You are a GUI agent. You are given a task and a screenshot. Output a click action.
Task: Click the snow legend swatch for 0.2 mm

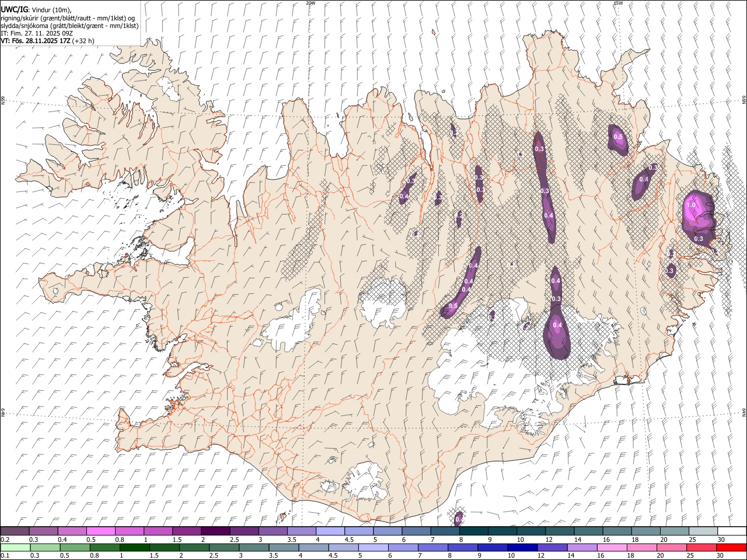click(15, 531)
